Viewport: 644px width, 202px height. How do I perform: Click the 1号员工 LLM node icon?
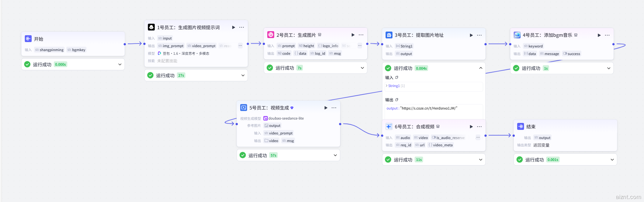tap(151, 27)
